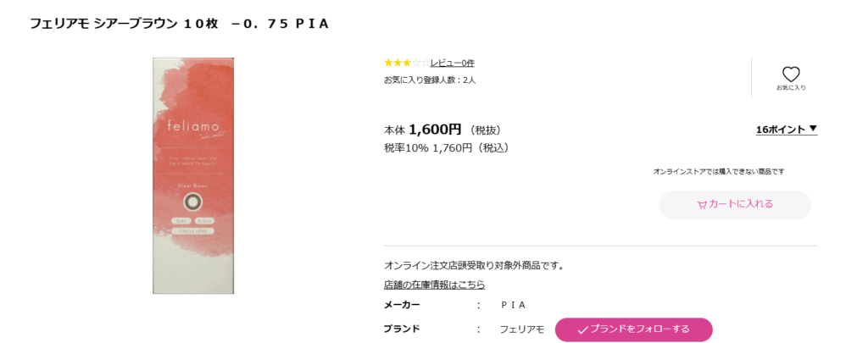Click the ブランド label
This screenshot has width=868, height=343.
(x=402, y=329)
